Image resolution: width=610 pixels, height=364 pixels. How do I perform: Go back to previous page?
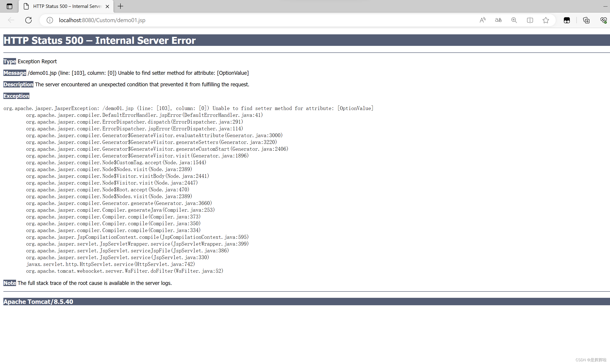click(11, 20)
